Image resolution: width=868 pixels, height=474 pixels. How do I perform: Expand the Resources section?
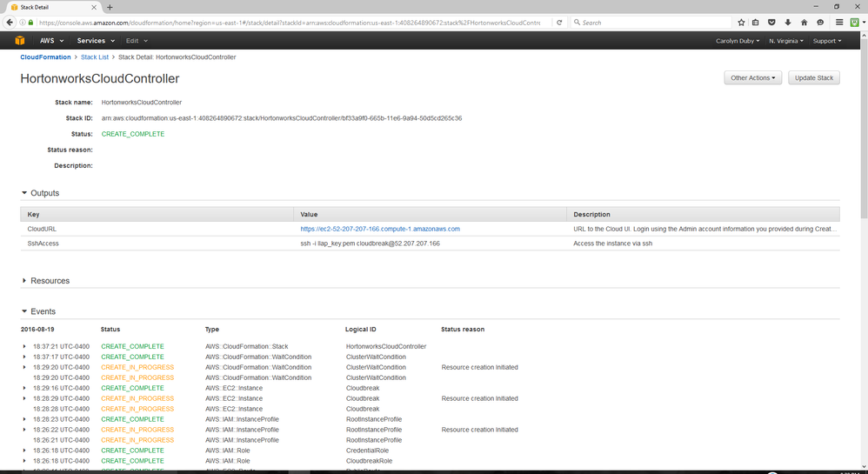pyautogui.click(x=24, y=281)
